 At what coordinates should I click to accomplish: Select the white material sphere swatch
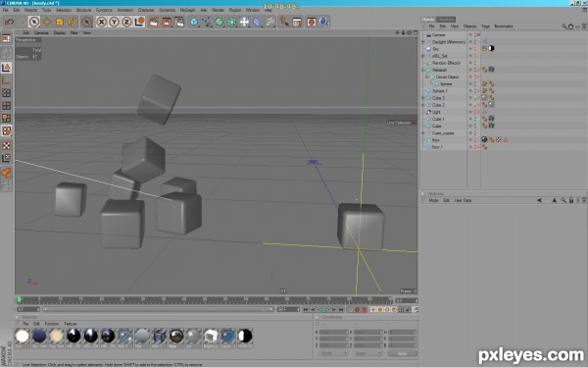pyautogui.click(x=23, y=336)
